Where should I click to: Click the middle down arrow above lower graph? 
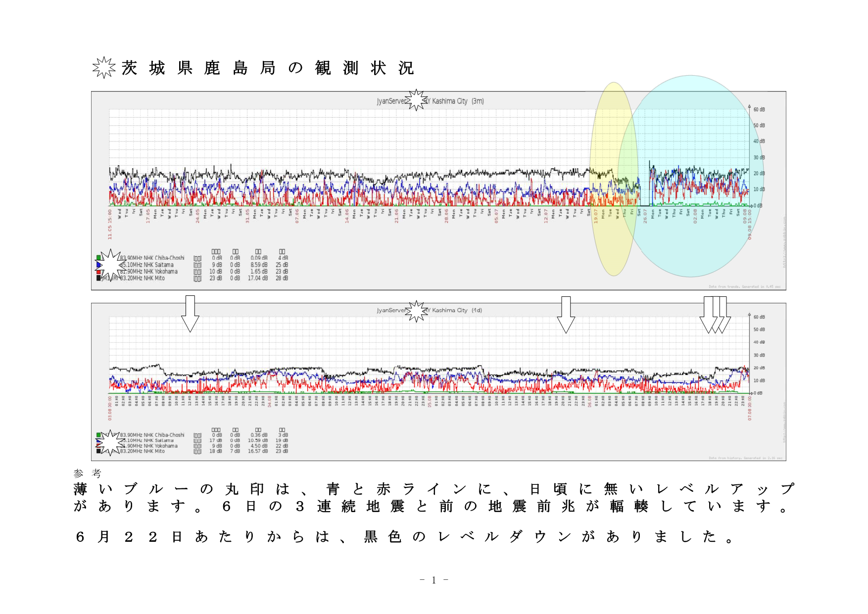566,315
